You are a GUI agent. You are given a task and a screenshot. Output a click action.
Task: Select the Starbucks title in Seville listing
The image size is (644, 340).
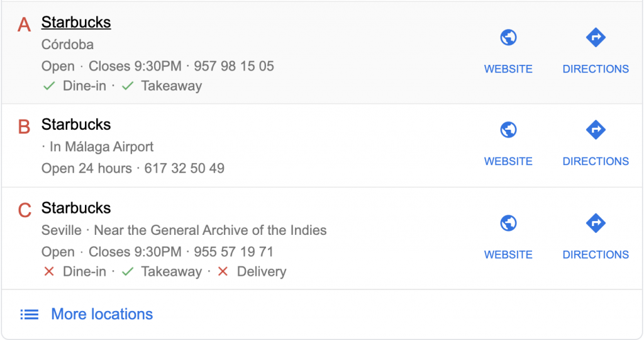coord(76,208)
